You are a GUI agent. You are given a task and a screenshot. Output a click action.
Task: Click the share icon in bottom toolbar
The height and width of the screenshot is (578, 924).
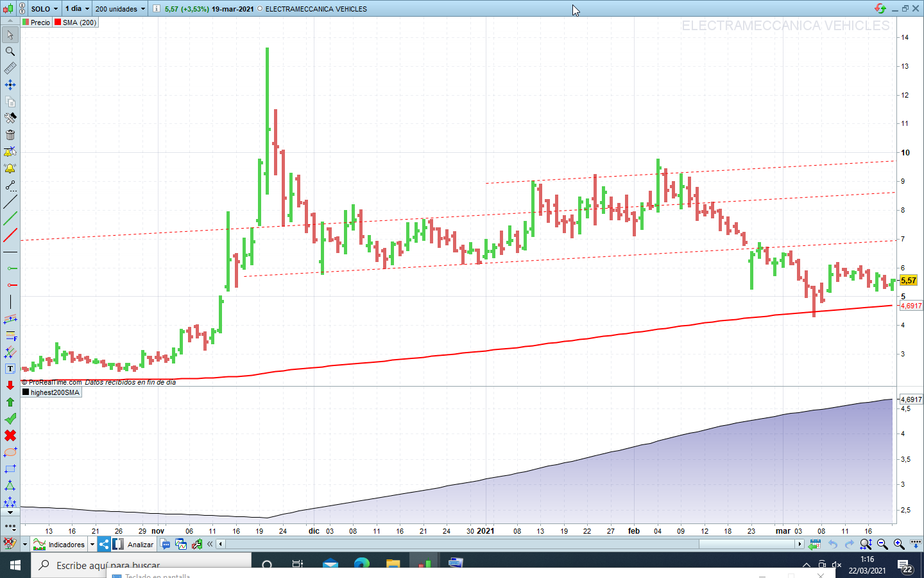[x=104, y=544]
